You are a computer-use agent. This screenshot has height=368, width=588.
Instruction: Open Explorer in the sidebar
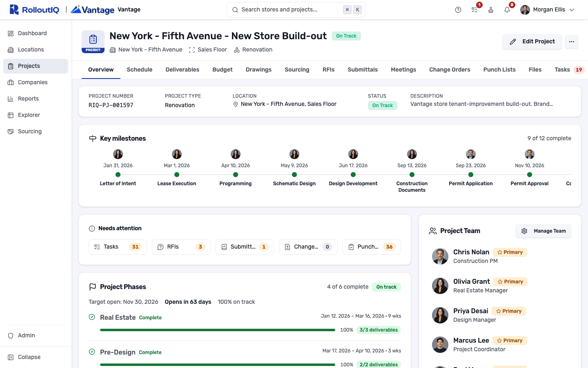tap(36, 115)
